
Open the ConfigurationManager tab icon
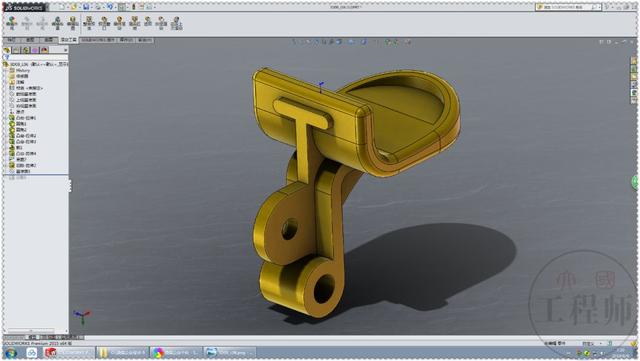click(x=26, y=50)
